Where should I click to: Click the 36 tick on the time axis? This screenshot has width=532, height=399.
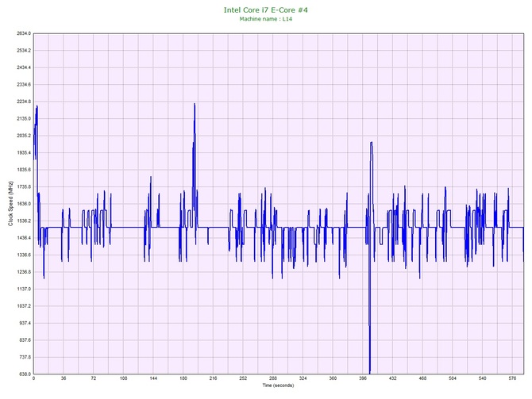click(x=64, y=378)
